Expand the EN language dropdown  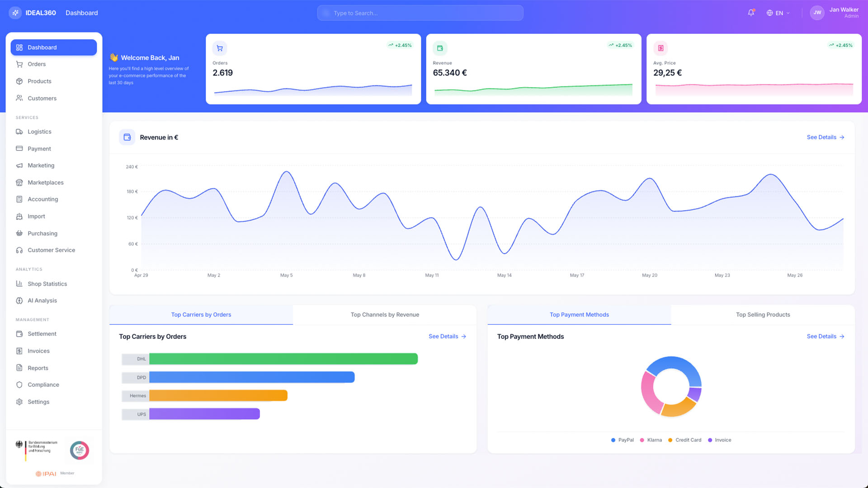(778, 13)
